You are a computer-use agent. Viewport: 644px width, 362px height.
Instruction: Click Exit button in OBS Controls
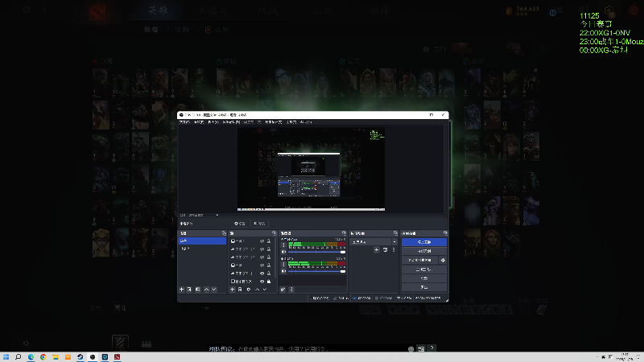424,287
